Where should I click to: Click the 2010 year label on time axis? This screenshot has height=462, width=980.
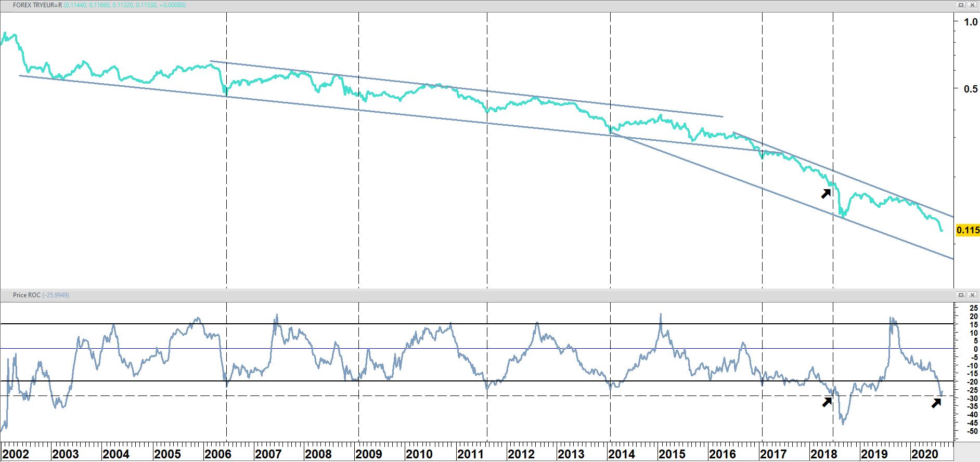[x=419, y=454]
